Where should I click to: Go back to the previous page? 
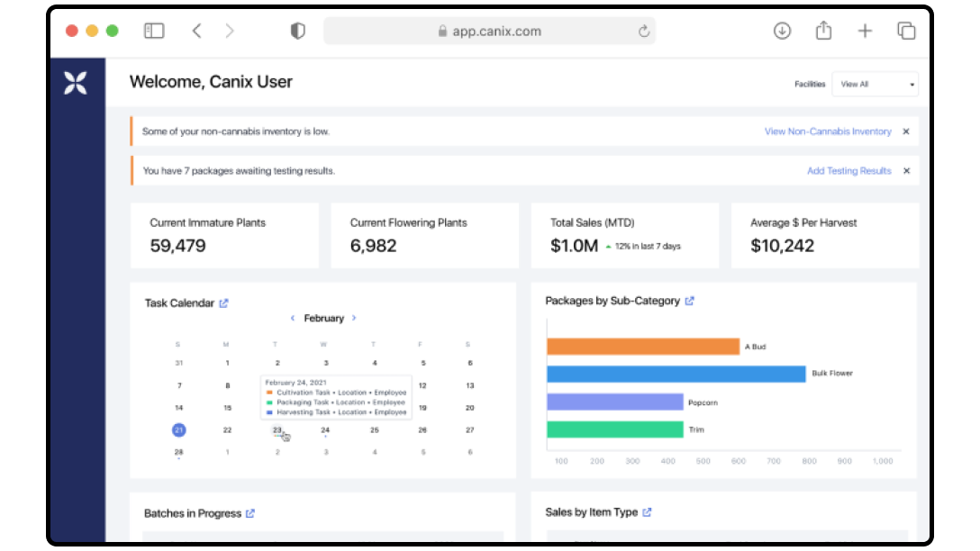197,31
